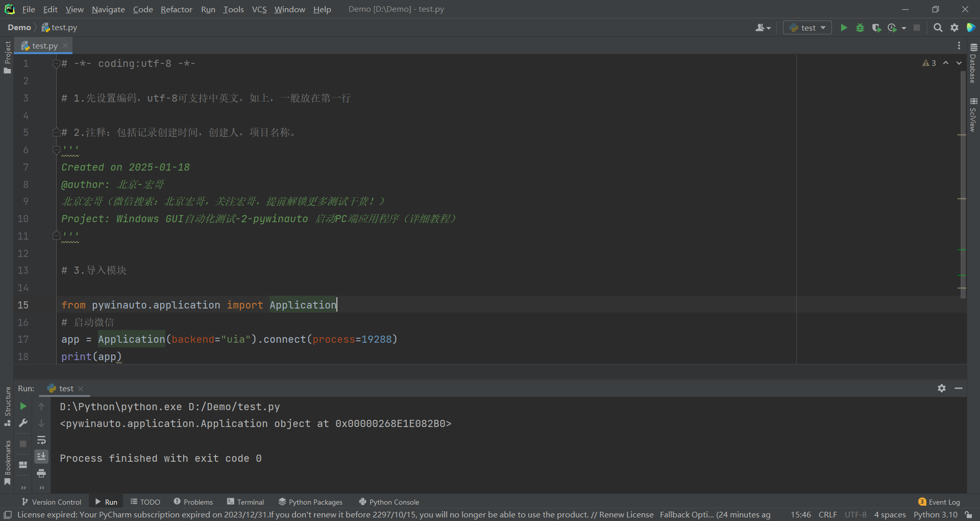Toggle the read-only lock in status bar
Image resolution: width=980 pixels, height=521 pixels.
click(x=968, y=515)
